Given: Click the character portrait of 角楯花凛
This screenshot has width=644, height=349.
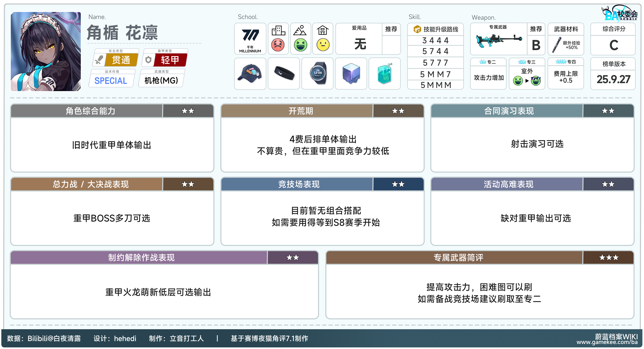Looking at the screenshot, I should [46, 51].
